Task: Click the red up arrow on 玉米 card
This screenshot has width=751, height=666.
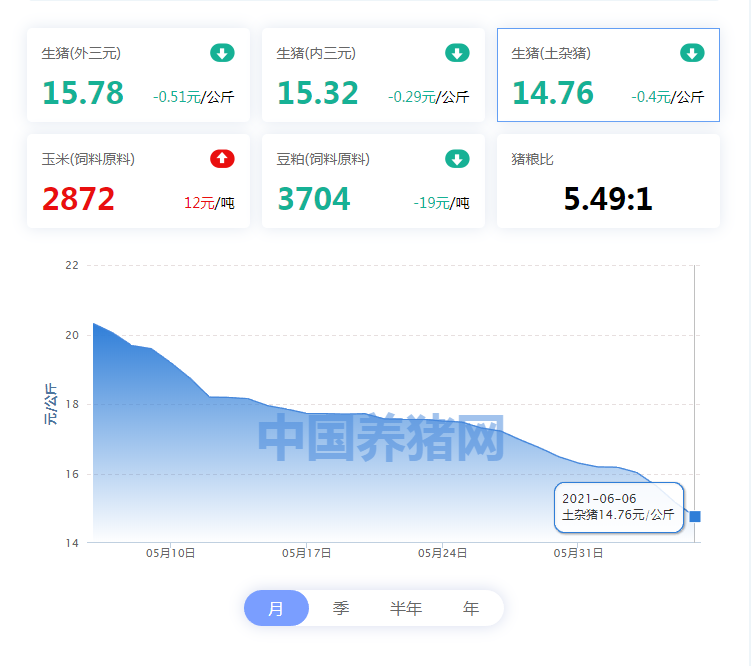Action: [x=222, y=158]
